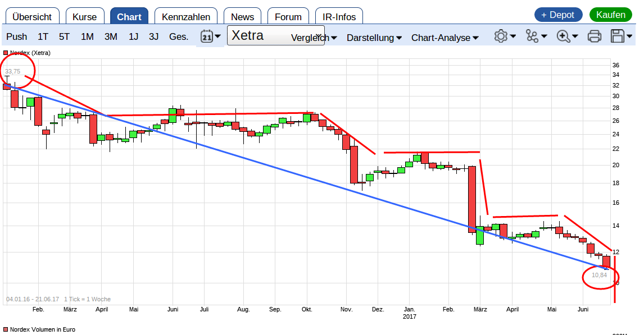Open the zoom magnifier menu
This screenshot has width=644, height=335.
(567, 36)
